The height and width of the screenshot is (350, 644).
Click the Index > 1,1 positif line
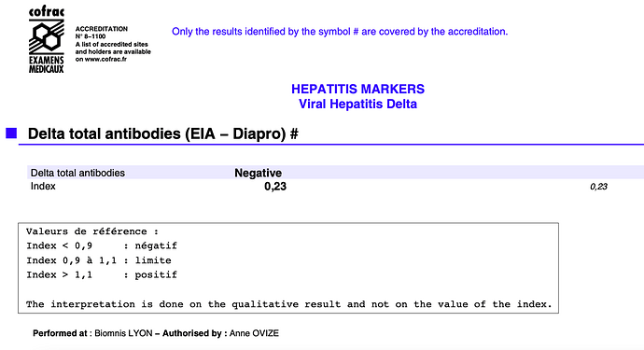(102, 274)
